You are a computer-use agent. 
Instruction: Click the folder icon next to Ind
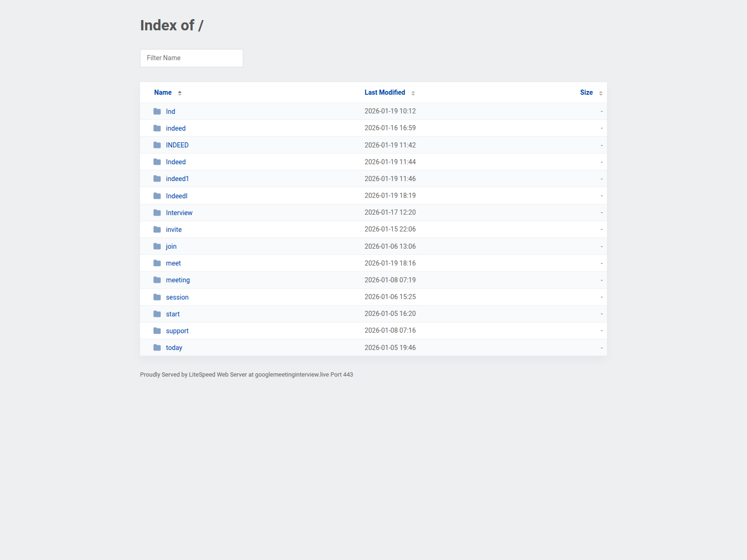pyautogui.click(x=157, y=112)
